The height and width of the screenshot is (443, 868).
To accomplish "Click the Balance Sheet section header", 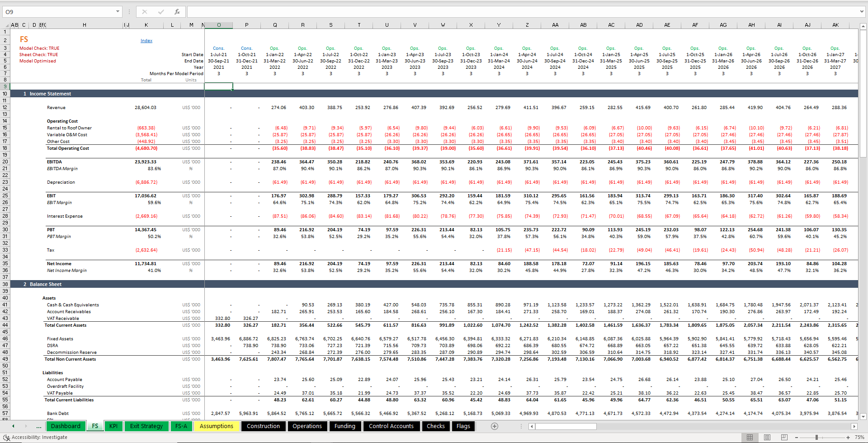I will point(46,285).
